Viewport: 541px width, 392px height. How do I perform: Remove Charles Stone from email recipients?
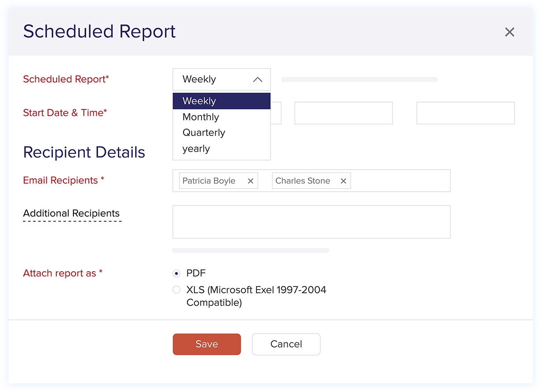coord(343,181)
